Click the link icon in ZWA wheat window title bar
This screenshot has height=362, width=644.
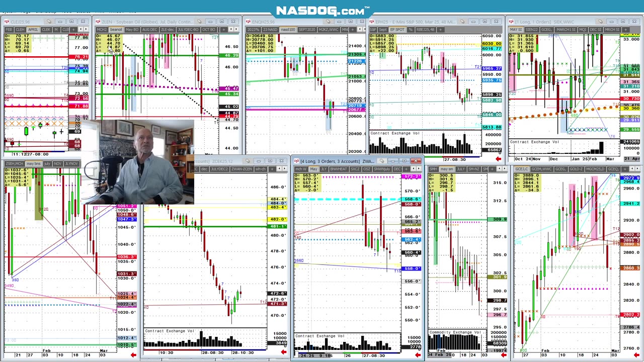coord(382,161)
